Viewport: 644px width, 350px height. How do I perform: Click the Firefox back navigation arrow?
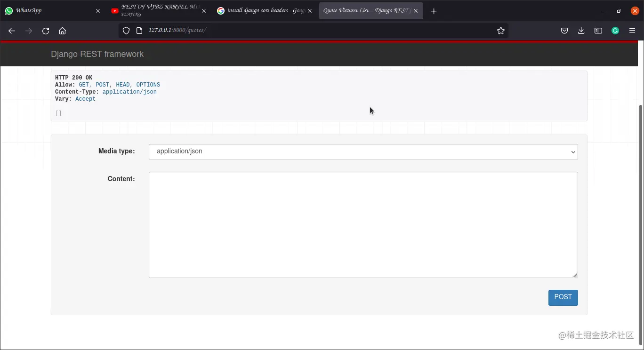[x=11, y=31]
